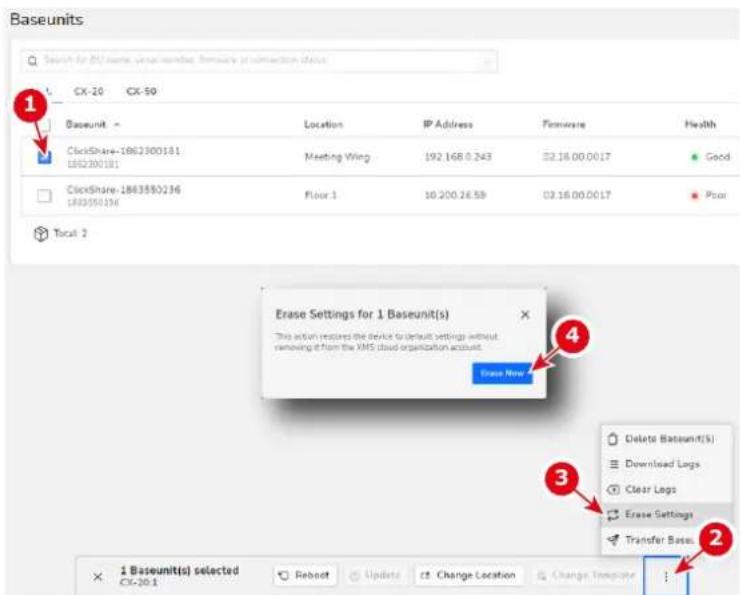The height and width of the screenshot is (595, 740).
Task: Click the Poor health status
Action: [708, 195]
